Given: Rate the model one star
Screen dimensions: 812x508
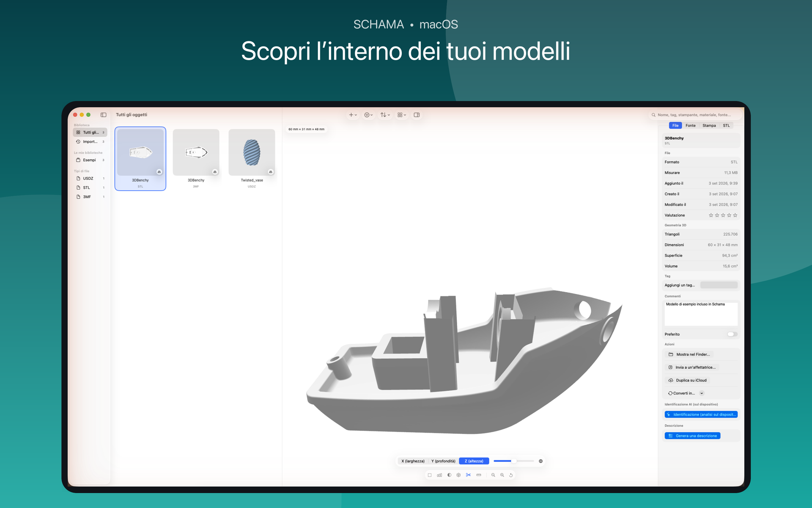Looking at the screenshot, I should click(711, 215).
